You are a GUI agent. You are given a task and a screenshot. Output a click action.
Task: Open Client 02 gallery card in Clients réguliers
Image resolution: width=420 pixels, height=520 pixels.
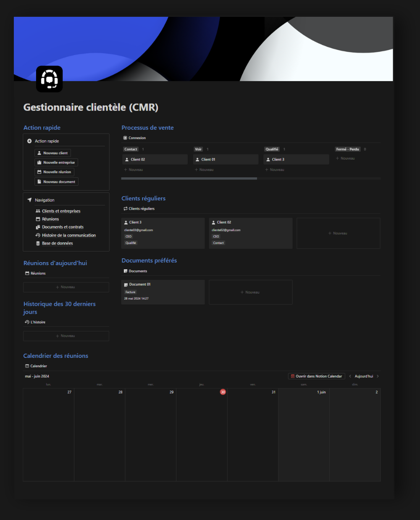coord(251,233)
